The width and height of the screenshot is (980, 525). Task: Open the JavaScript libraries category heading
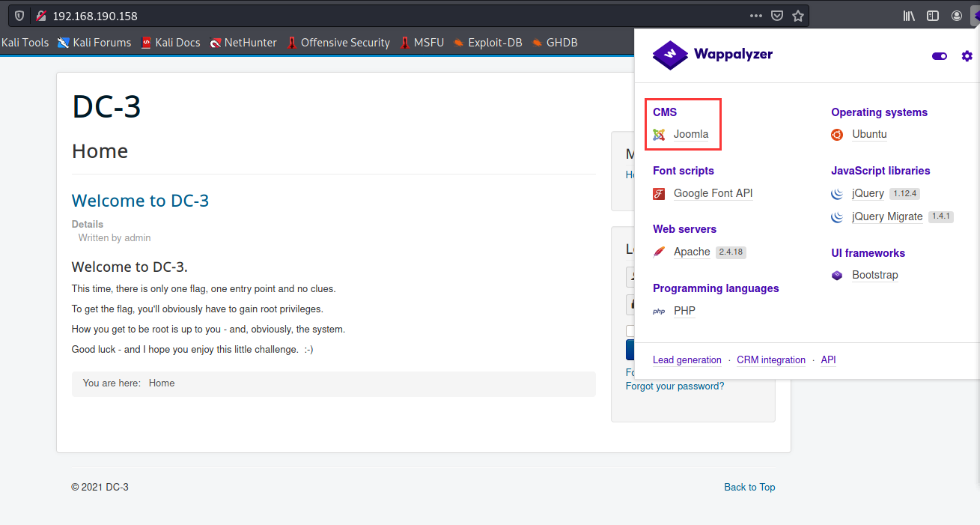(880, 171)
